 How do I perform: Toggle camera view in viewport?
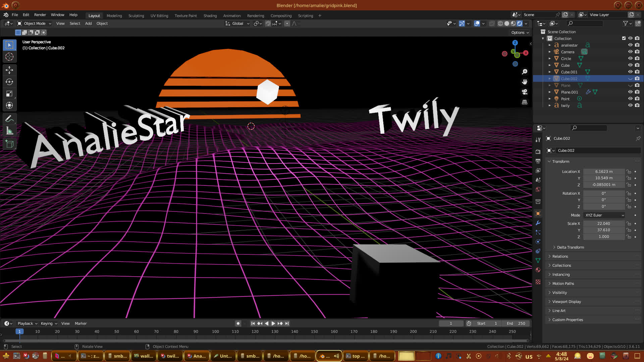click(x=525, y=92)
